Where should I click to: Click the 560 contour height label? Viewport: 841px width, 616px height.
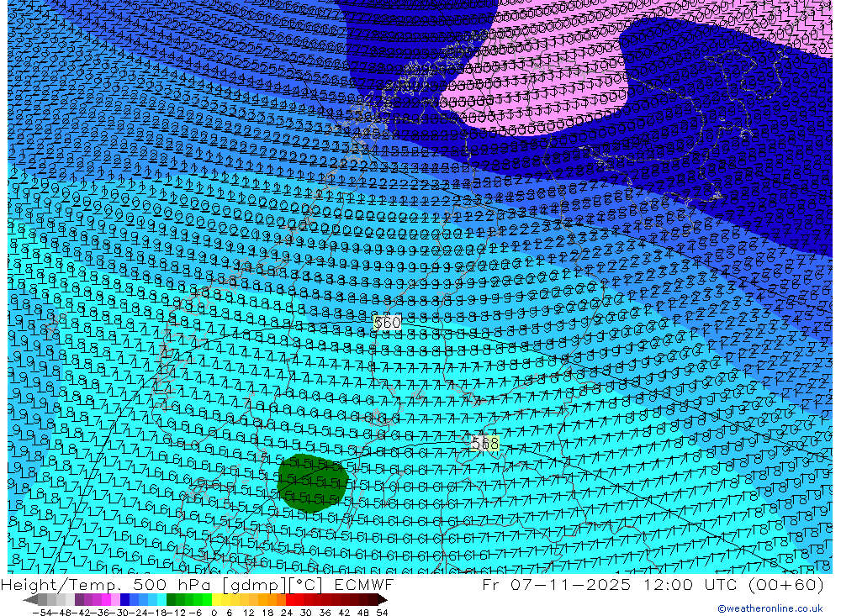click(x=387, y=322)
